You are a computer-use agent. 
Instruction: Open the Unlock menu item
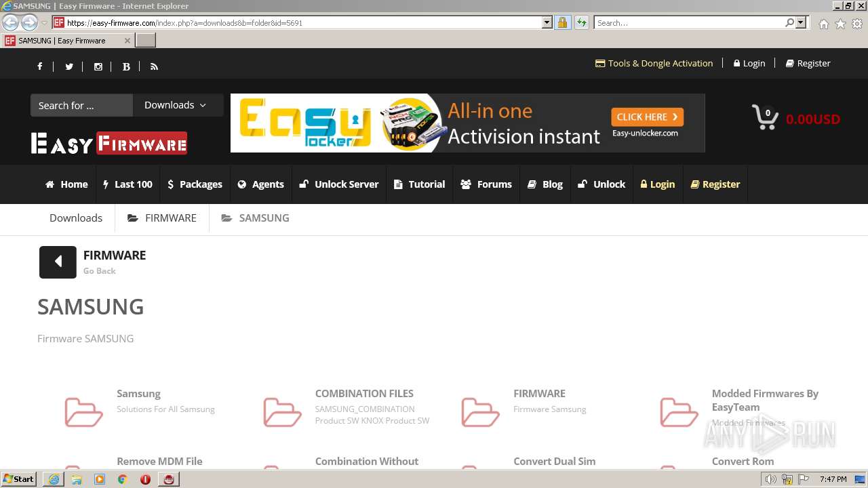[x=601, y=184]
